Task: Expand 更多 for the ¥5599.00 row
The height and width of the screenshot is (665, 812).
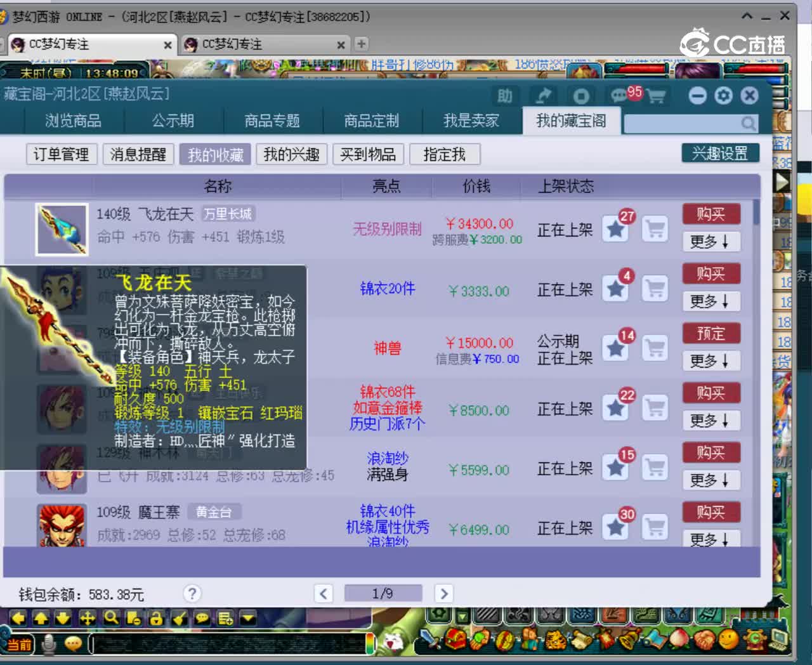Action: 711,480
